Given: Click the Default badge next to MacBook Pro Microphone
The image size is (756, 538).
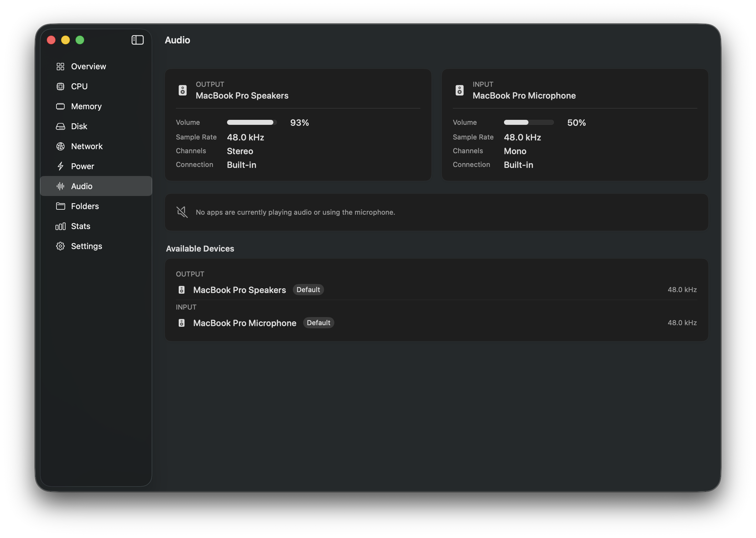Looking at the screenshot, I should pos(318,323).
